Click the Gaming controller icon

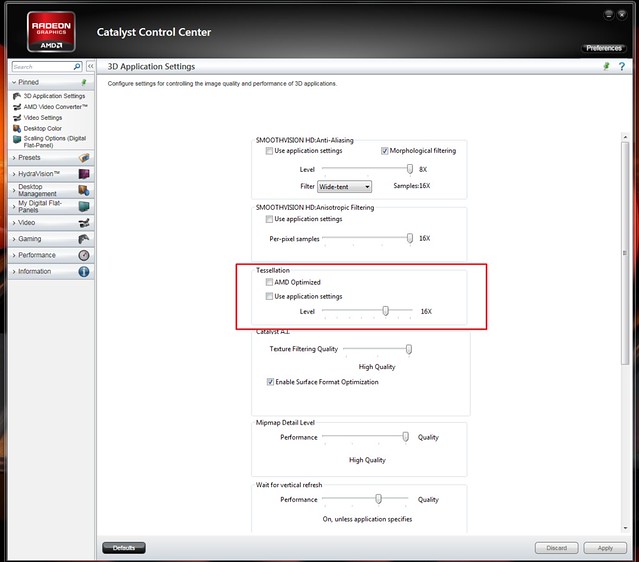[84, 239]
